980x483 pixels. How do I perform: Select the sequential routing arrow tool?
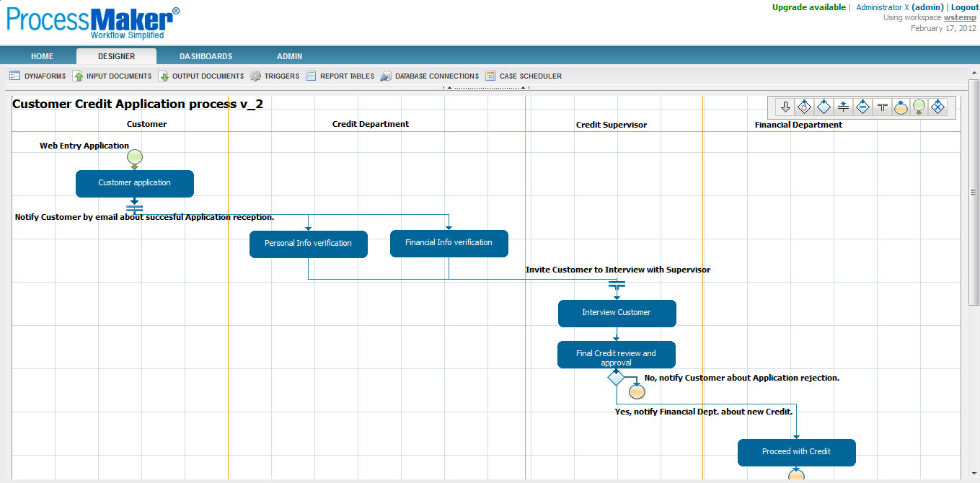(x=785, y=107)
